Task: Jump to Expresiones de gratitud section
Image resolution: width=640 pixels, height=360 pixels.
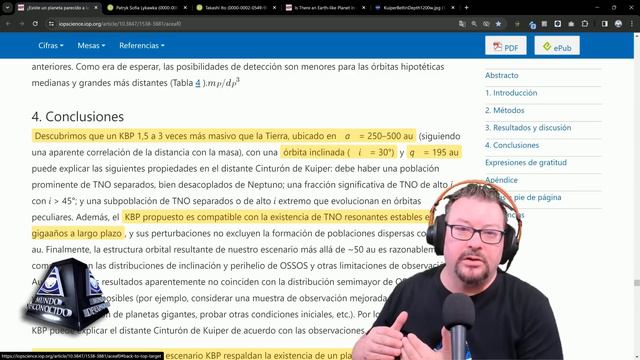Action: pyautogui.click(x=526, y=162)
